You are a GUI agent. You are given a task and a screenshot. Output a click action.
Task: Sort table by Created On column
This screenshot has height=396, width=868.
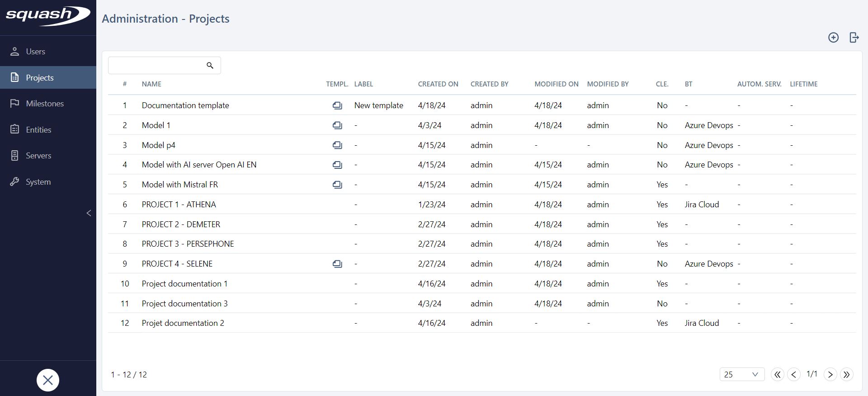pos(438,84)
